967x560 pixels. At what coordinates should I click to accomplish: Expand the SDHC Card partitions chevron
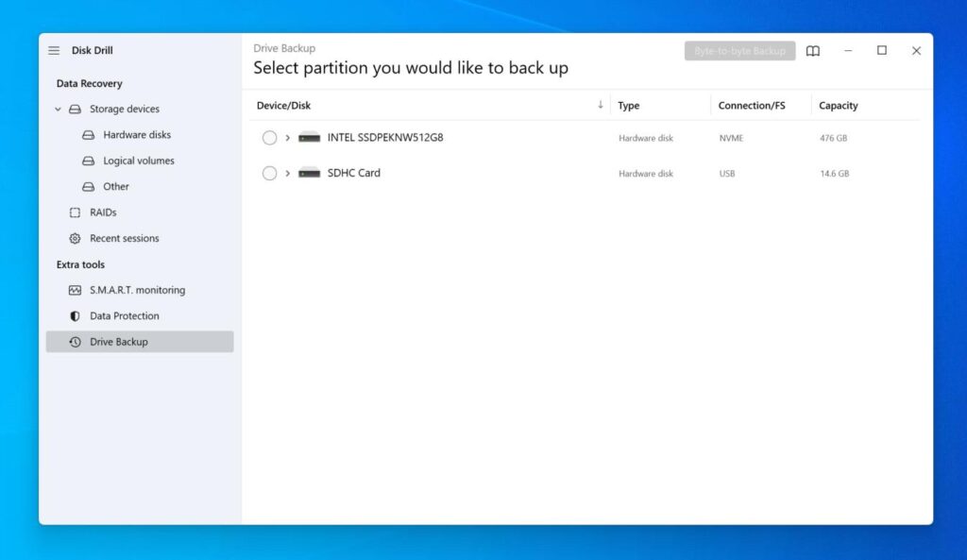287,174
